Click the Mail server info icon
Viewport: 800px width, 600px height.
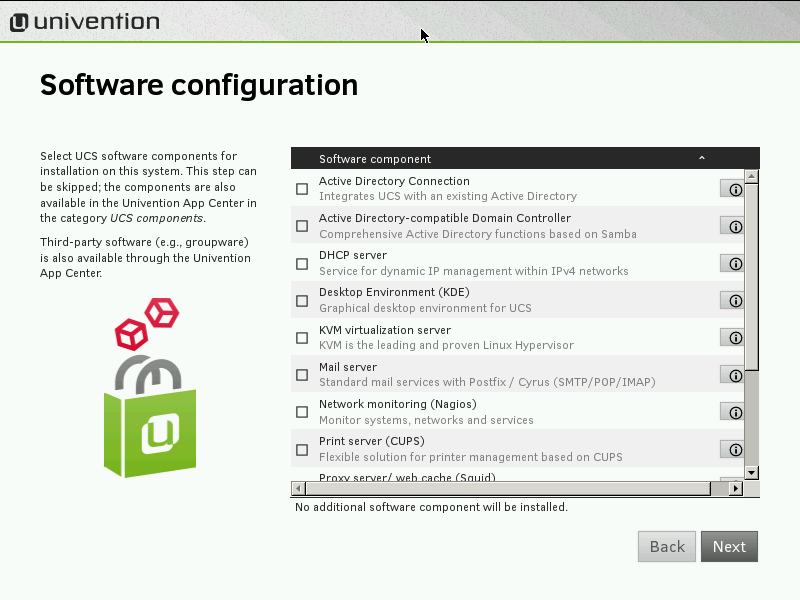coord(735,376)
